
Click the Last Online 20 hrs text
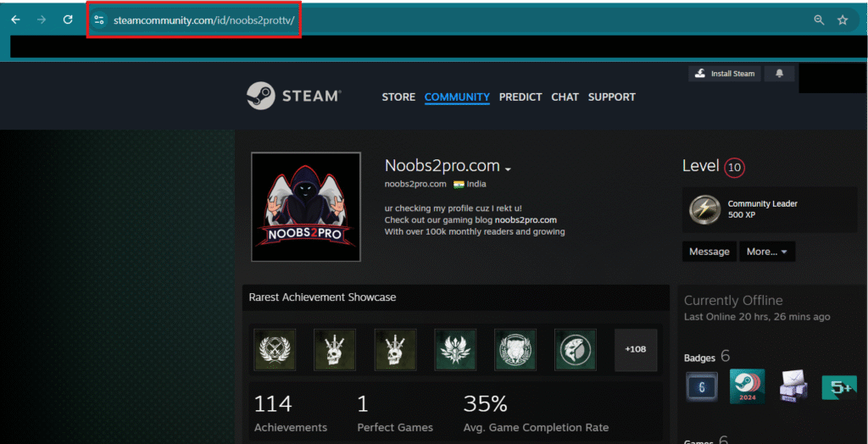coord(757,317)
